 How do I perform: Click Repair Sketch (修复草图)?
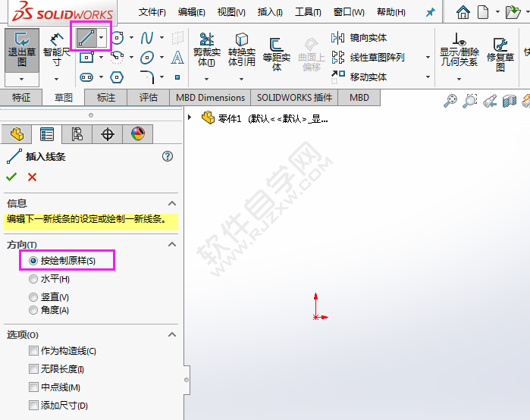click(500, 54)
